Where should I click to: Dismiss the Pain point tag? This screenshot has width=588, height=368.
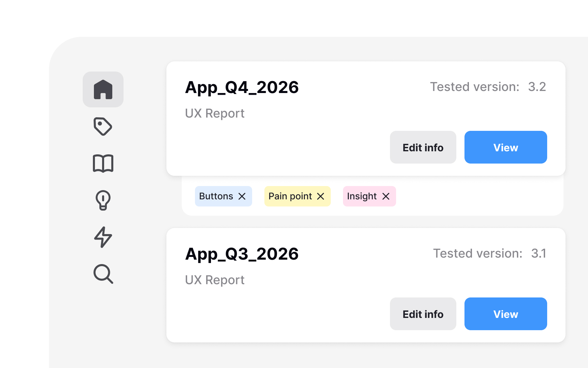[x=320, y=196]
